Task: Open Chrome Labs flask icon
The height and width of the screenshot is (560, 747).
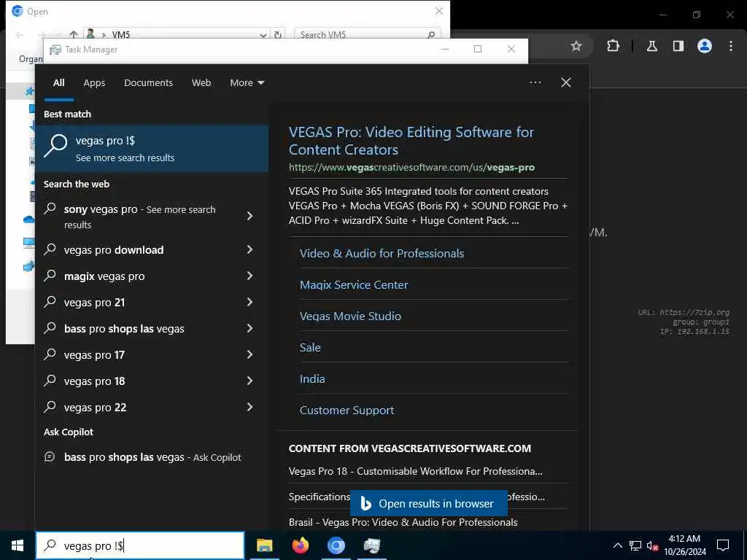Action: [651, 46]
